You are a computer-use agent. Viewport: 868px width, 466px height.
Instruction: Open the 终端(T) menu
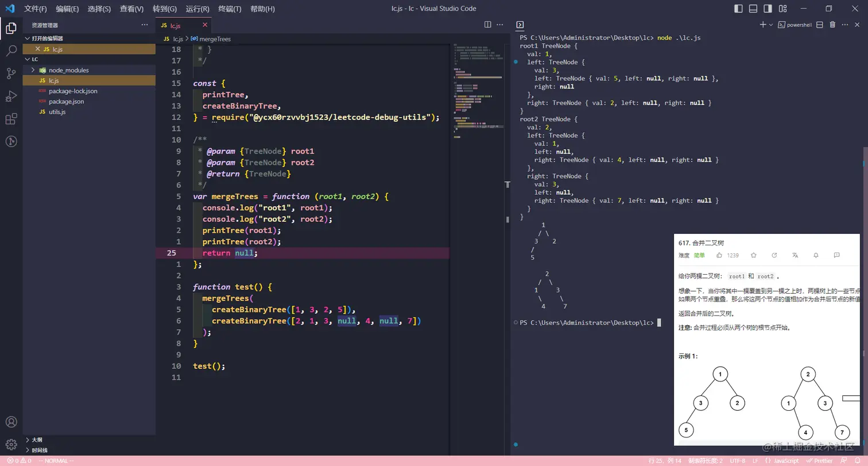(230, 9)
